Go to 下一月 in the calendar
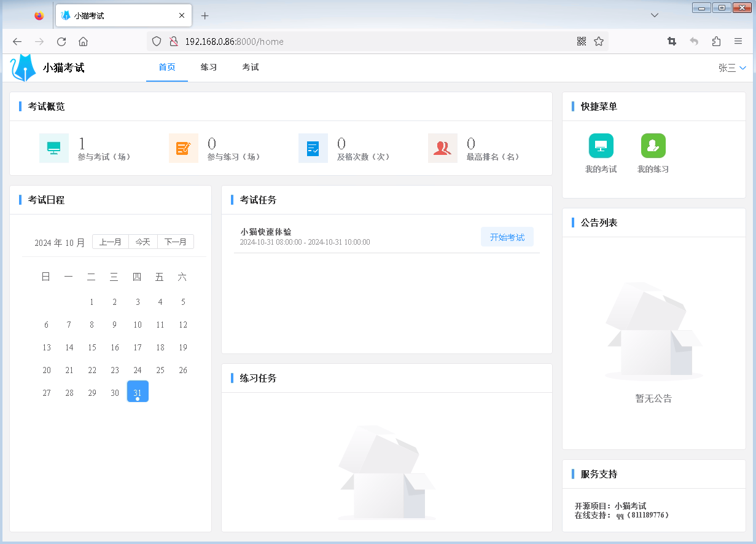756x544 pixels. tap(176, 242)
